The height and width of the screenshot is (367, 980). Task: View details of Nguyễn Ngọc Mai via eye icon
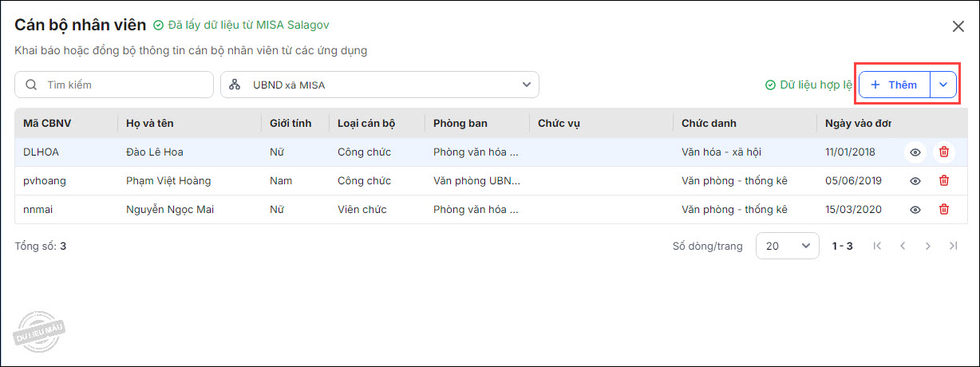pyautogui.click(x=915, y=210)
